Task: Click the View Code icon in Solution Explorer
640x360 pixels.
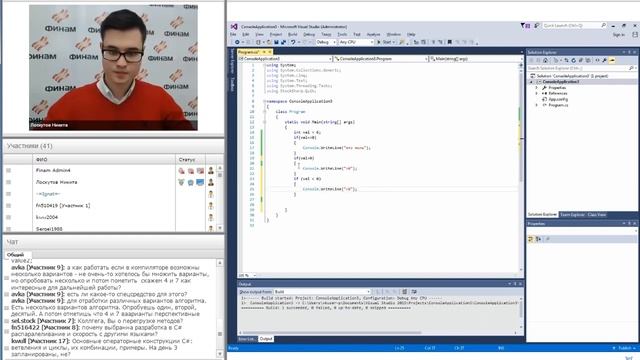Action: [x=597, y=60]
